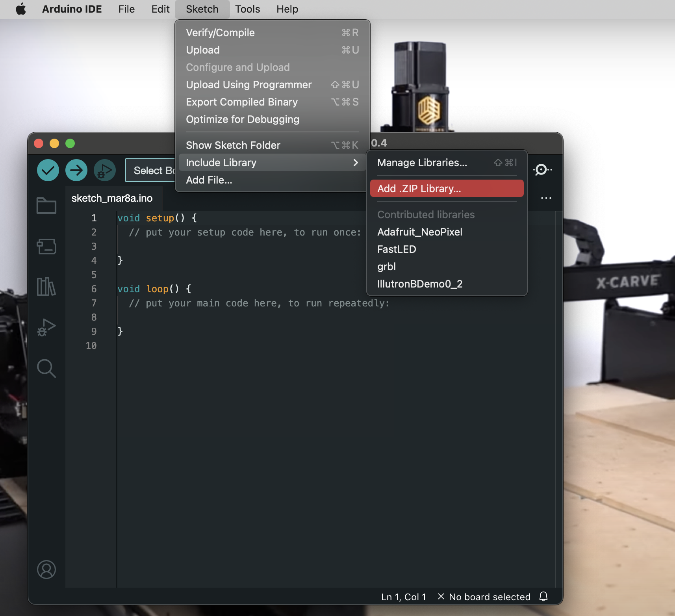
Task: Click No board selected status
Action: tap(484, 597)
